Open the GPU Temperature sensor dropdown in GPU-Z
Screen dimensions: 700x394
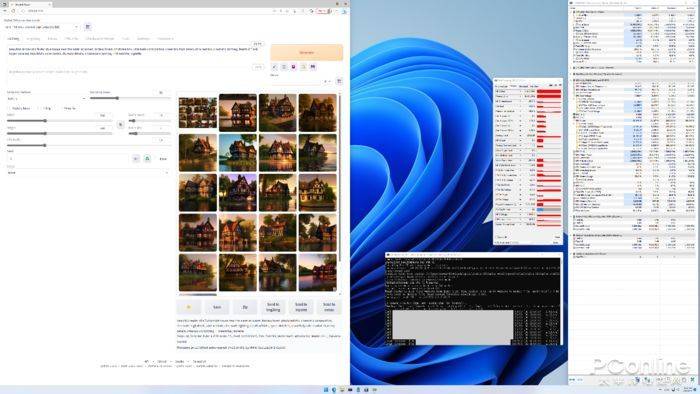(x=520, y=101)
